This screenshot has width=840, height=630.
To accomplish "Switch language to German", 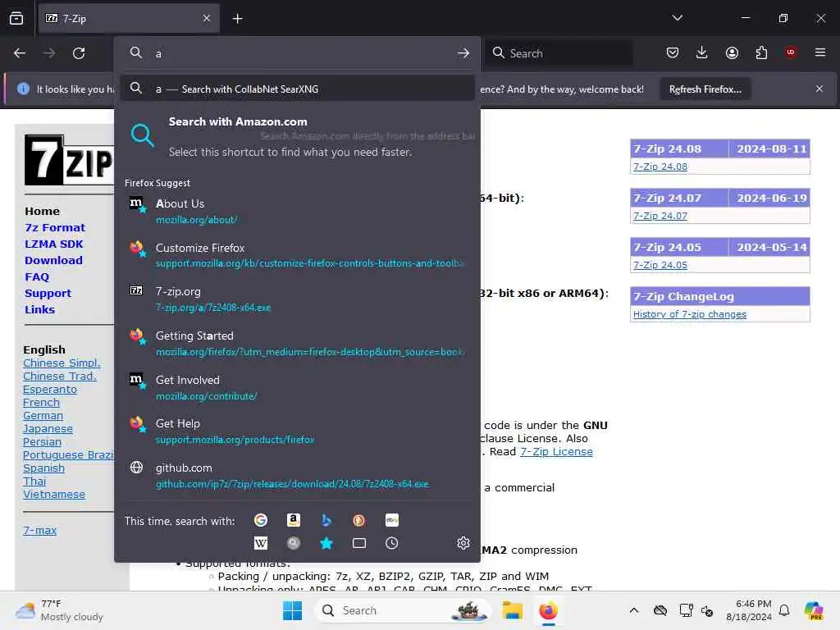I will (x=43, y=415).
